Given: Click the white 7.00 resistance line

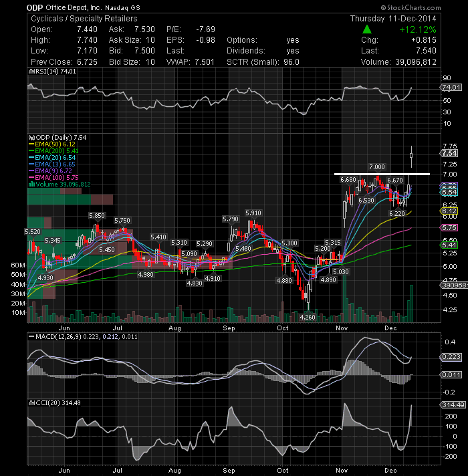Looking at the screenshot, I should (x=382, y=174).
